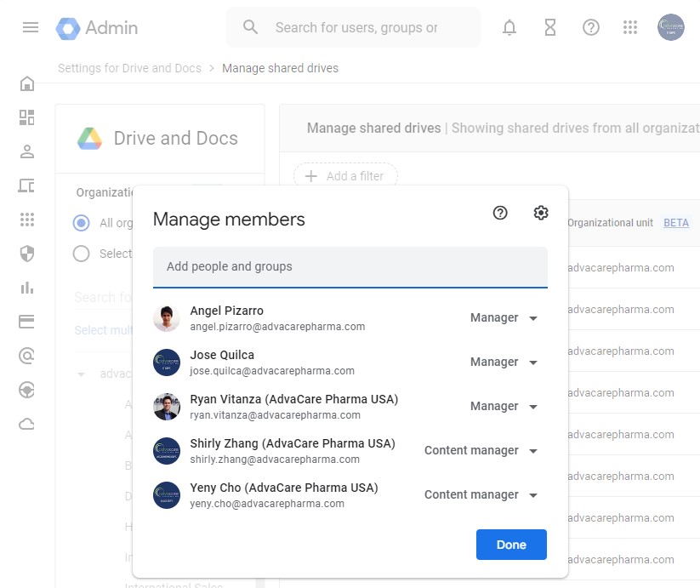Click the Drive and Docs logo

coord(89,139)
